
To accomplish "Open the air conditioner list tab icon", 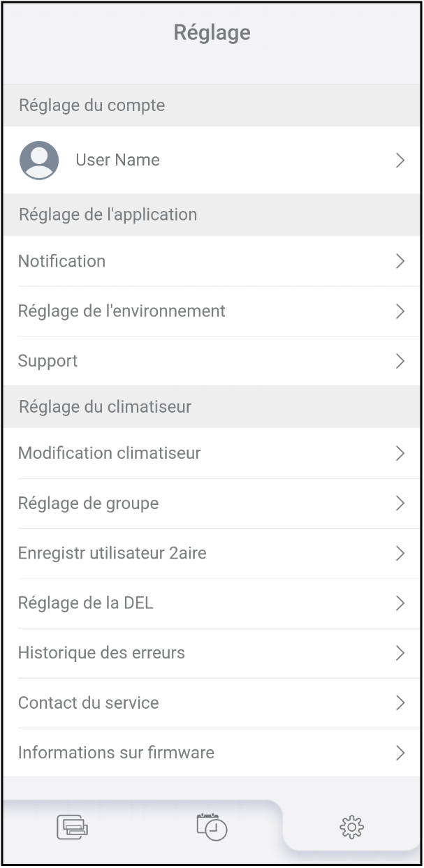I will click(x=72, y=827).
